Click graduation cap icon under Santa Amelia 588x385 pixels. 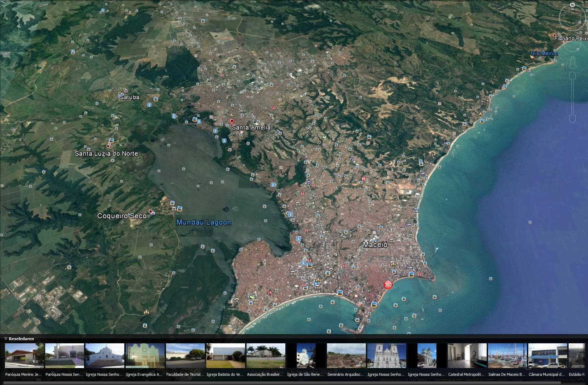(x=242, y=132)
